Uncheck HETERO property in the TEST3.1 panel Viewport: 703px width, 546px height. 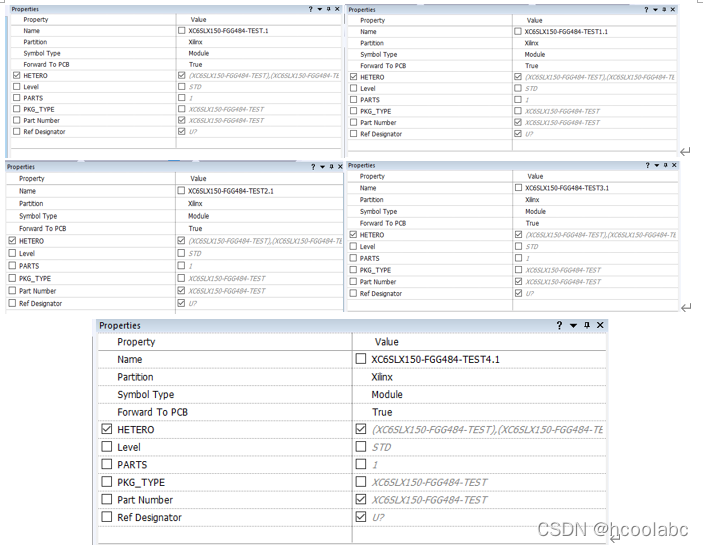353,234
